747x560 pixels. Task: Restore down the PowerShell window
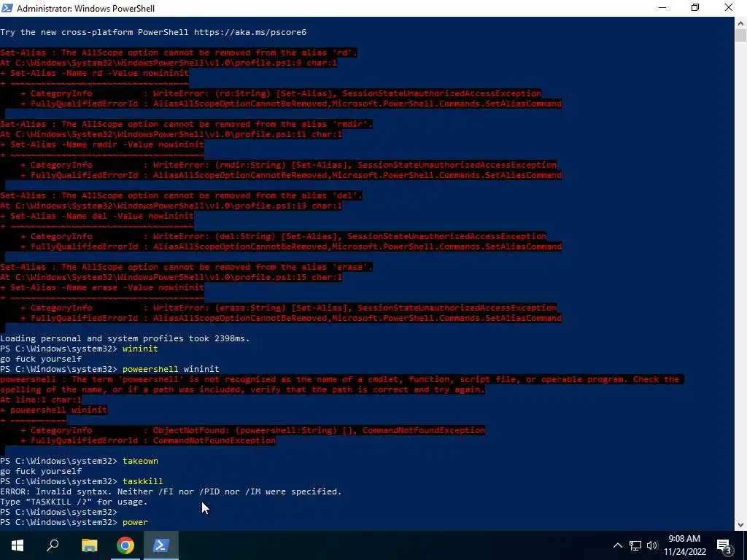[x=695, y=7]
